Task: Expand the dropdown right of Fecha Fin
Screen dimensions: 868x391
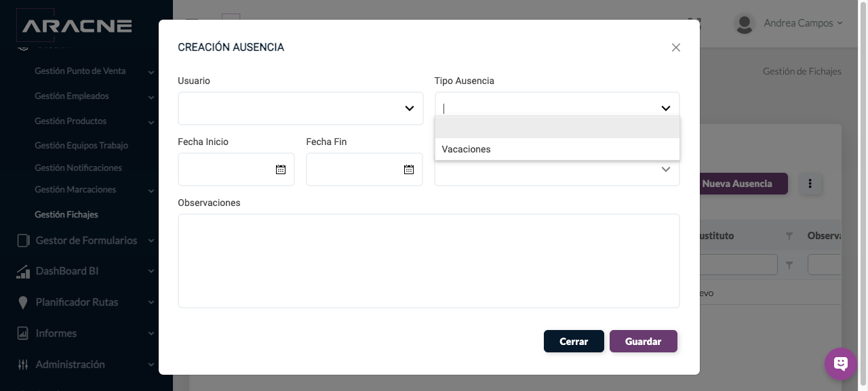Action: (666, 170)
